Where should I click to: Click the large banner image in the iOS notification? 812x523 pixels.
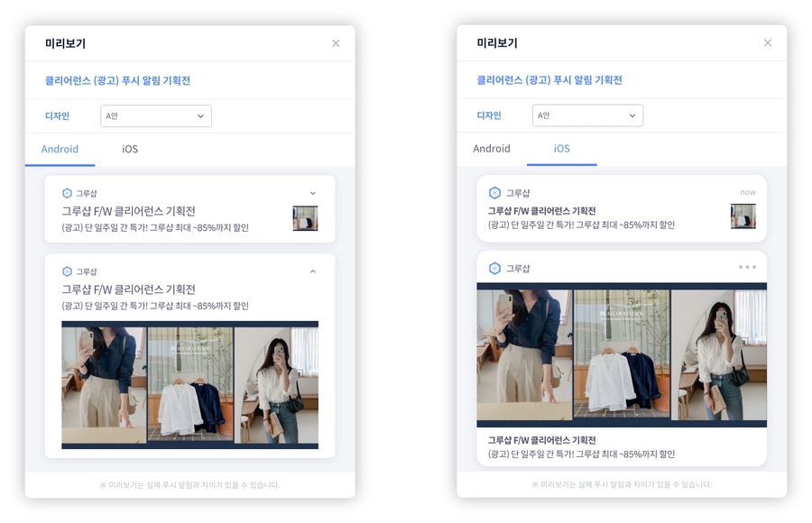[622, 355]
